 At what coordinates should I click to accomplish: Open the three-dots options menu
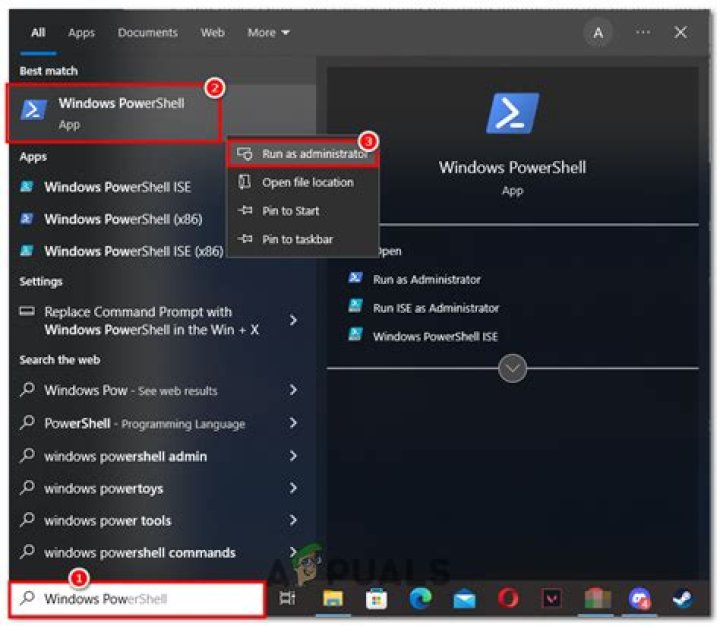point(643,32)
